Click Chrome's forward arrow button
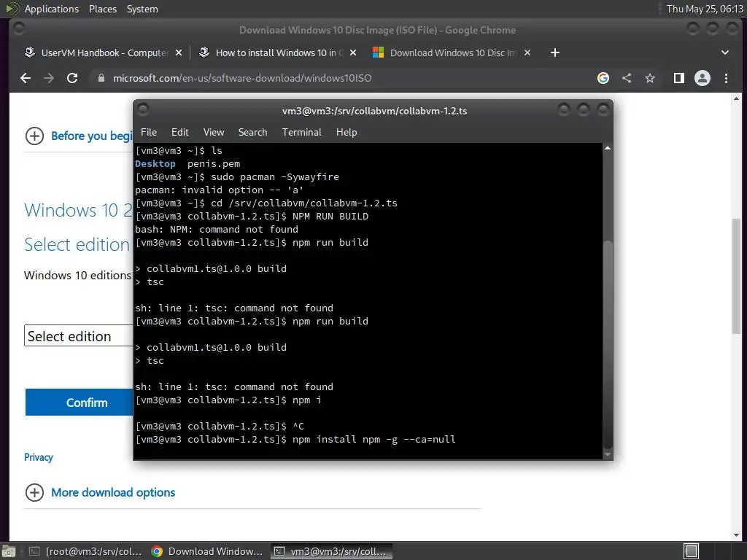Image resolution: width=747 pixels, height=560 pixels. pyautogui.click(x=49, y=78)
